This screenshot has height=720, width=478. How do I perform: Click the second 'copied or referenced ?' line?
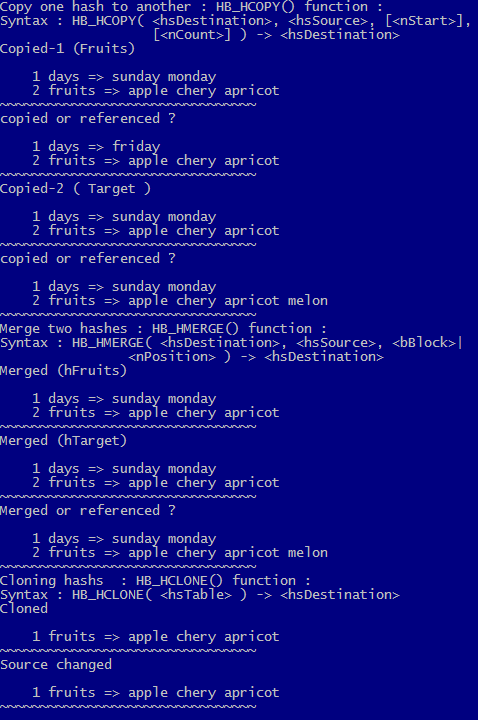click(x=88, y=259)
